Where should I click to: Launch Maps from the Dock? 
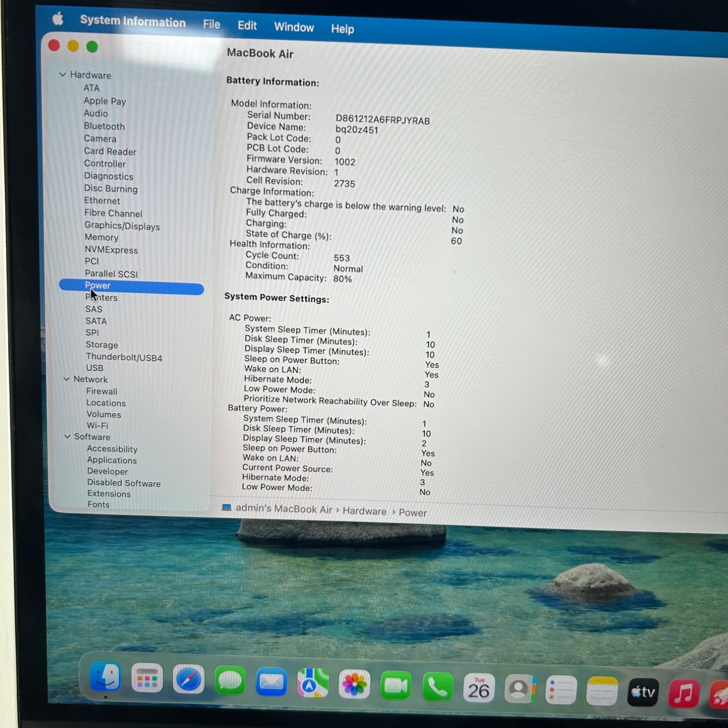(x=313, y=683)
